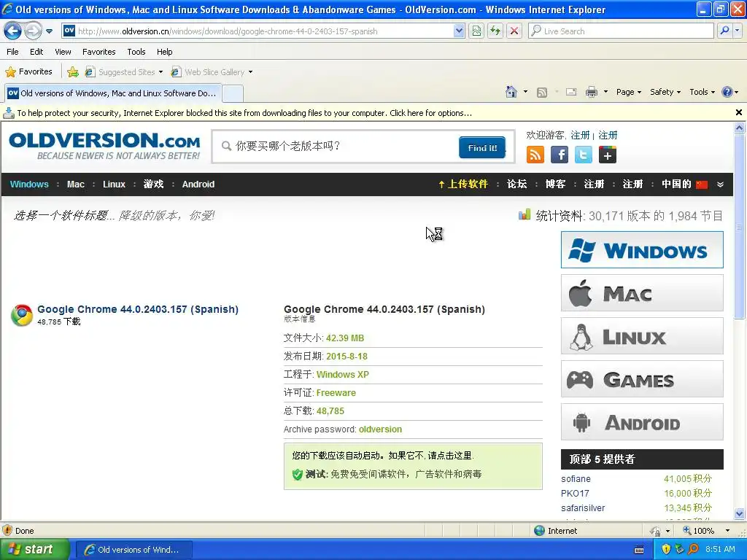Viewport: 747px width, 560px height.
Task: Select Android in the site navigation
Action: point(198,184)
